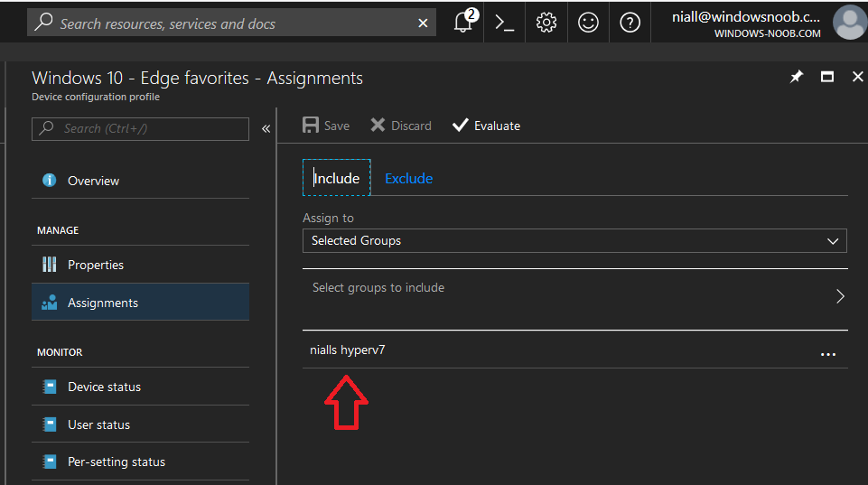Open the Assign to dropdown

click(x=574, y=241)
